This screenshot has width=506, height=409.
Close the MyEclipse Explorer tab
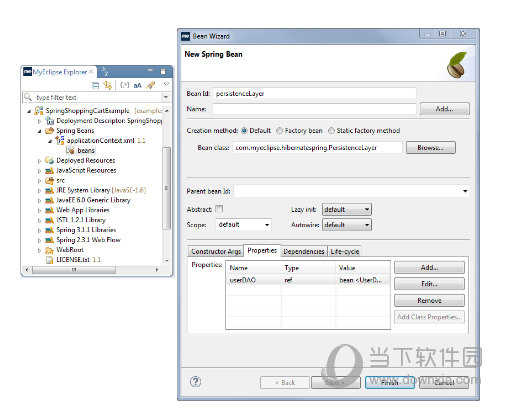click(91, 72)
